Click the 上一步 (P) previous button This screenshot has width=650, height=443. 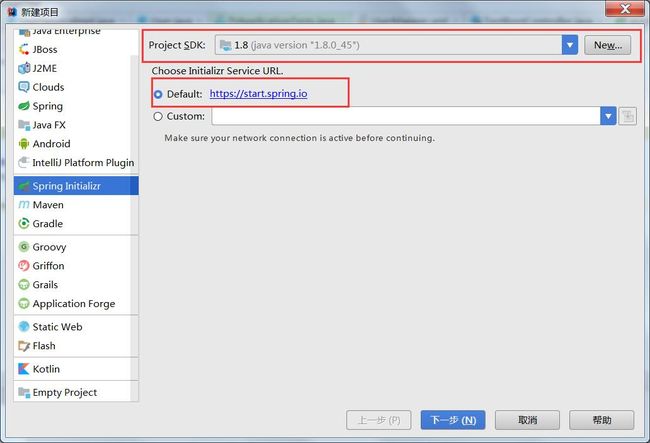pyautogui.click(x=379, y=420)
